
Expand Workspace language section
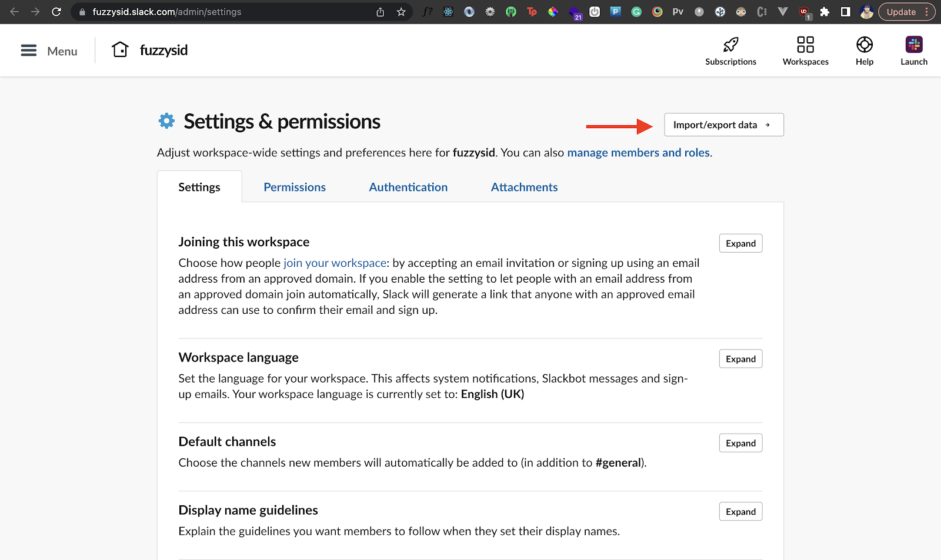click(741, 359)
